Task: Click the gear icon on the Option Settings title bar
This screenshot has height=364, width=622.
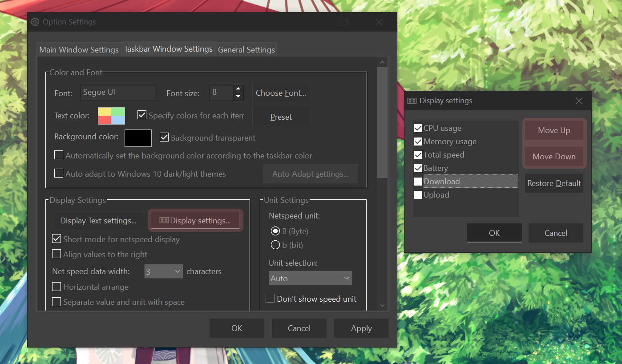Action: tap(35, 21)
